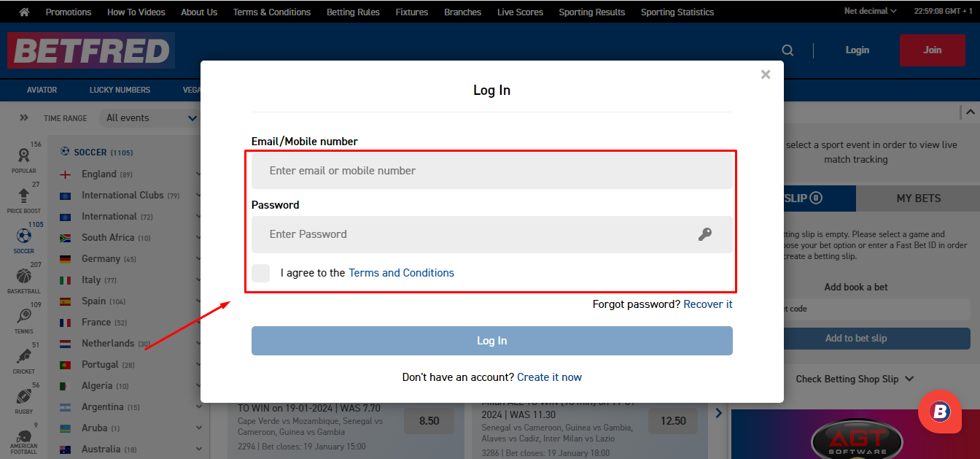Viewport: 980px width, 459px height.
Task: Open the Popular sports category icon
Action: point(23,156)
